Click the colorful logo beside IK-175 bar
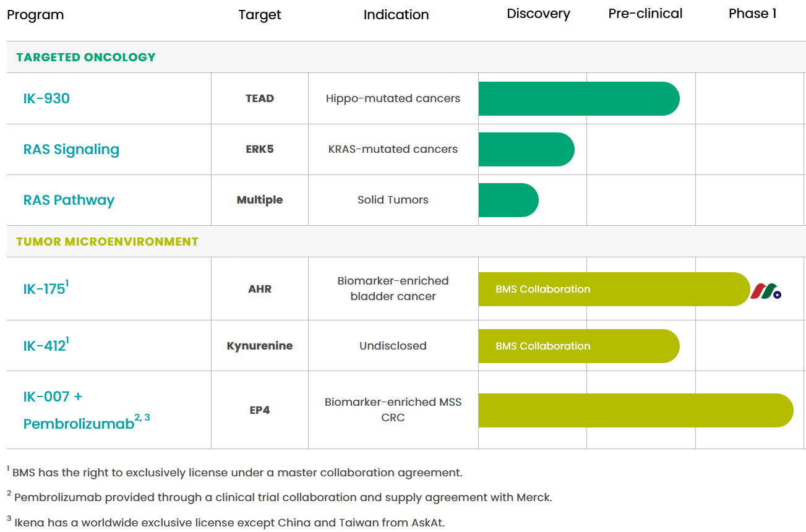The width and height of the screenshot is (806, 532). 766,290
